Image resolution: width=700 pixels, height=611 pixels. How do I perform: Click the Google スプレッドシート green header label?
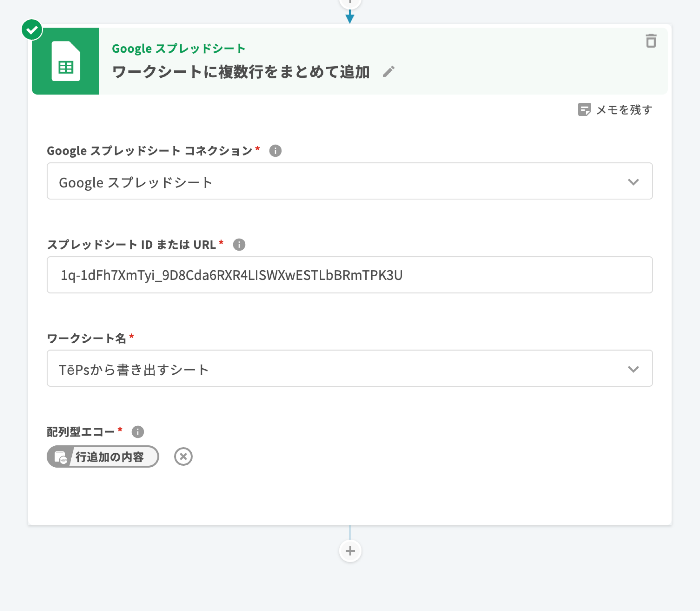(x=178, y=48)
